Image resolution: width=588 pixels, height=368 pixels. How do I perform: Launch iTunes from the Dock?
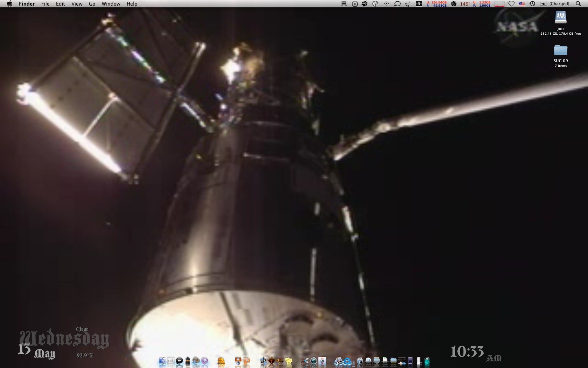click(x=263, y=361)
